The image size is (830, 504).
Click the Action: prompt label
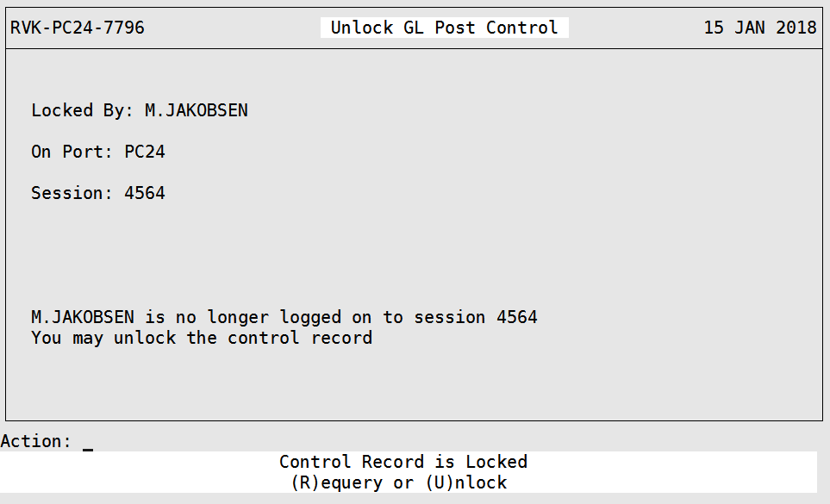(36, 441)
